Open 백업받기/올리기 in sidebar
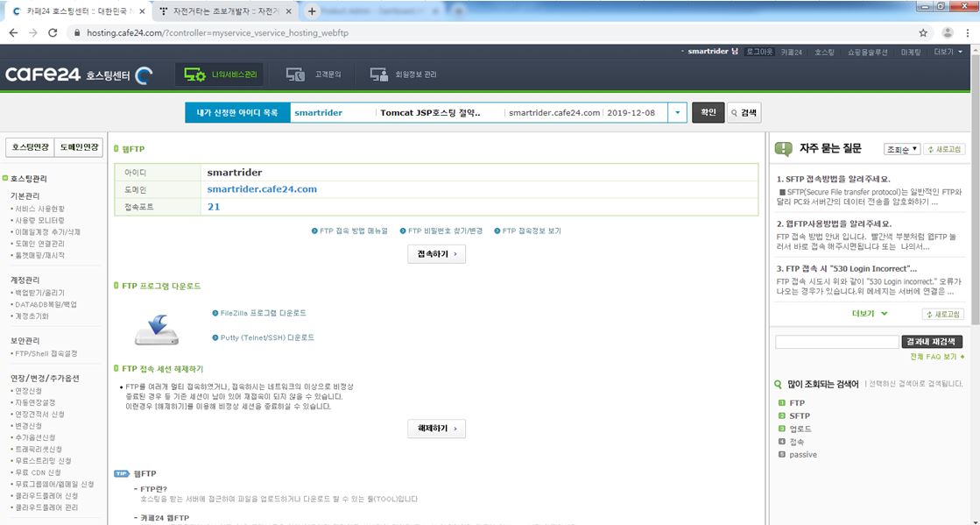The image size is (980, 525). coord(39,292)
